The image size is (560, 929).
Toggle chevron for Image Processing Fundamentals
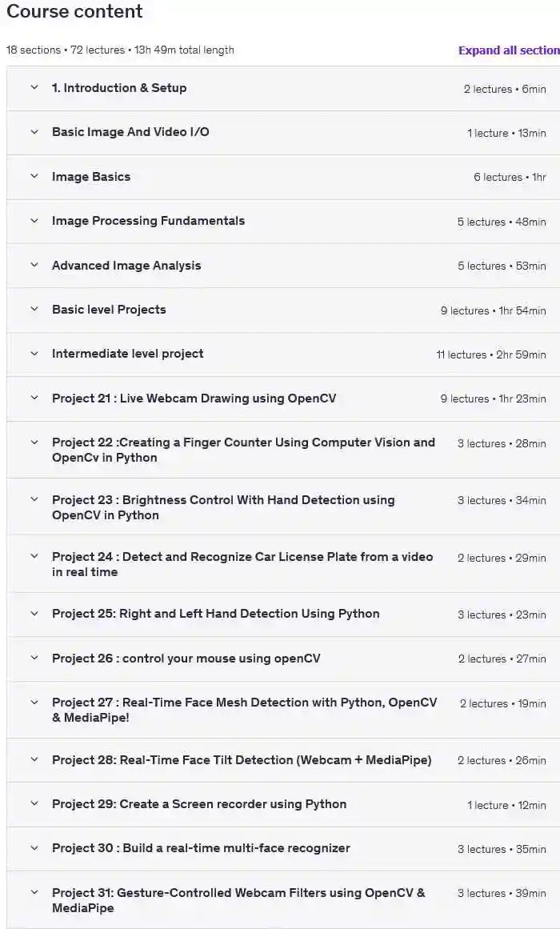click(x=34, y=221)
